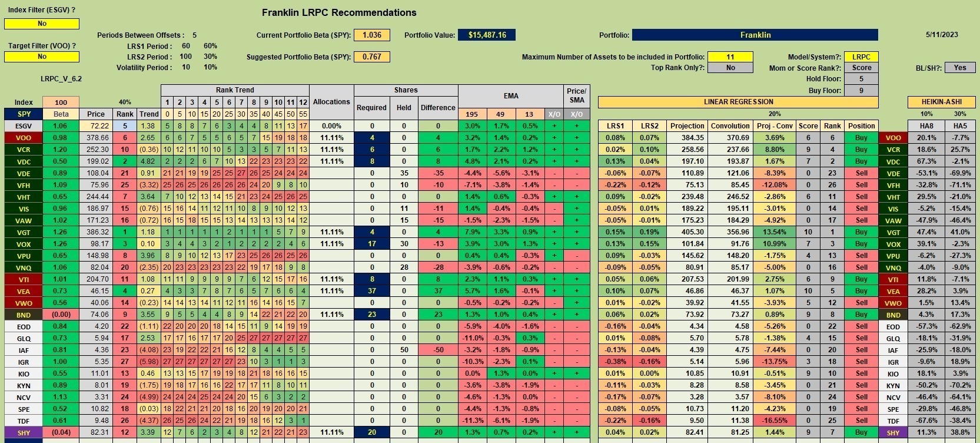Click the Convolution column header
The image size is (980, 443).
click(x=730, y=126)
